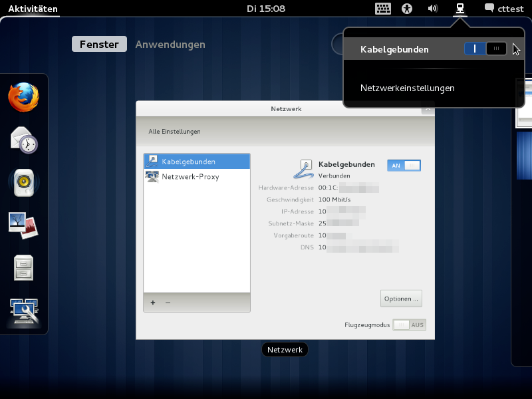Click the chat bubble icon beside cttest
The height and width of the screenshot is (399, 532).
[x=489, y=8]
